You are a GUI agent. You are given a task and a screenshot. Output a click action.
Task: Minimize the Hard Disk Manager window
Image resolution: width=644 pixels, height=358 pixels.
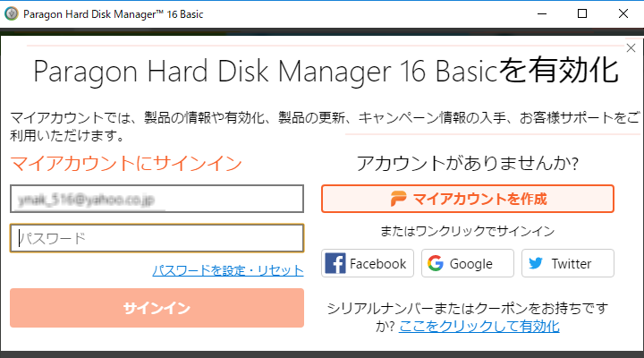click(x=541, y=13)
